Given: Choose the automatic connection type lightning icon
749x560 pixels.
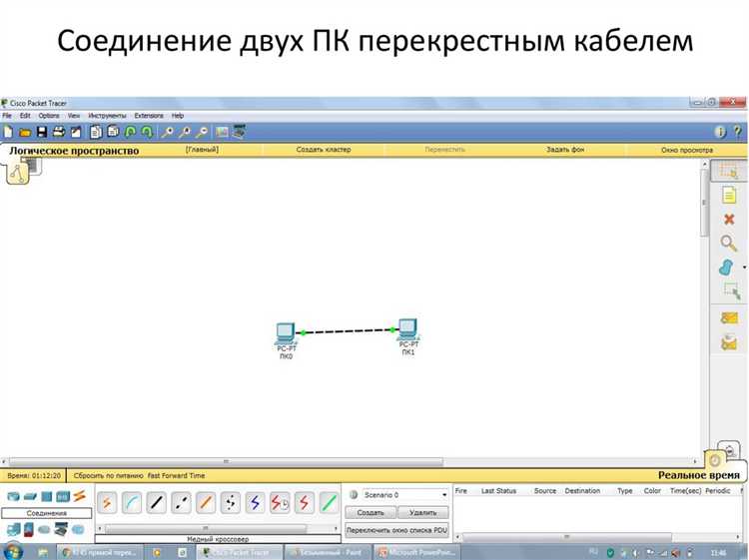Looking at the screenshot, I should 107,503.
